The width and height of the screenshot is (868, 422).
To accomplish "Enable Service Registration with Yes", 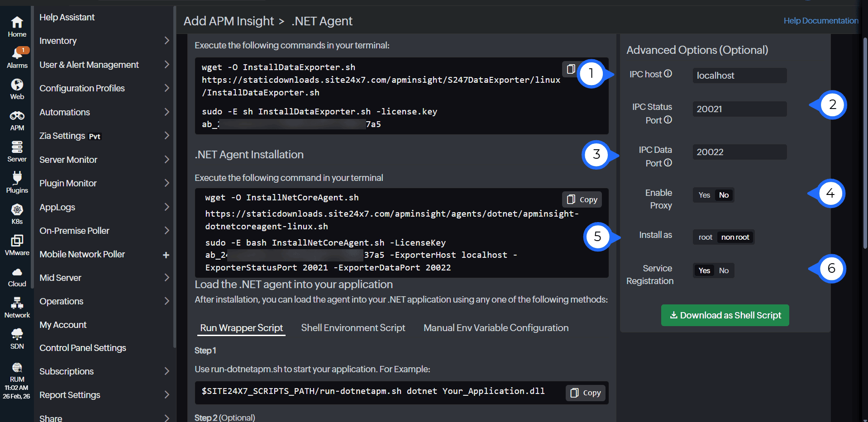I will 704,270.
